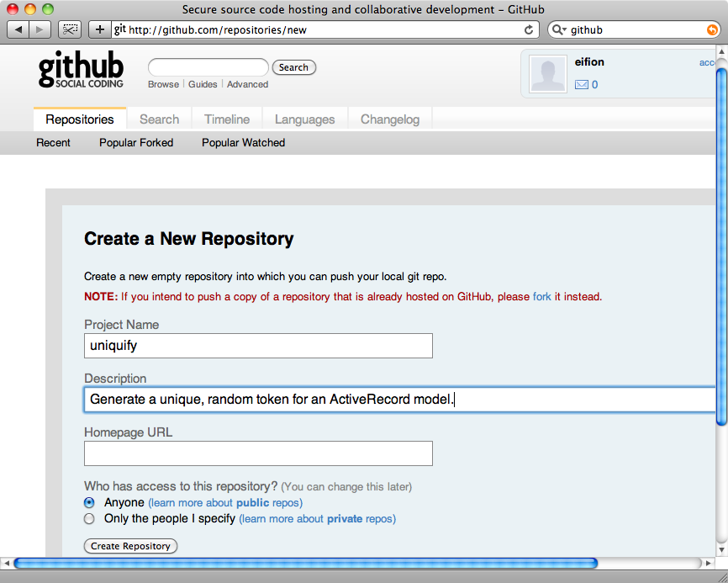Click the eifion username link
This screenshot has width=728, height=583.
[589, 61]
